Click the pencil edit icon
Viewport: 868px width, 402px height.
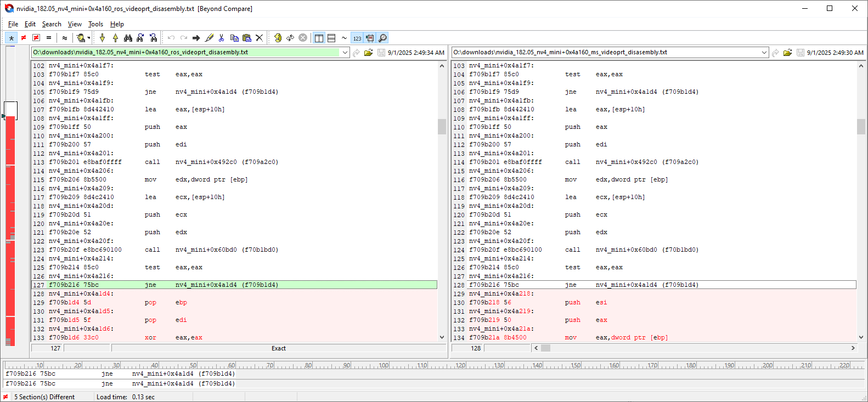pos(209,38)
